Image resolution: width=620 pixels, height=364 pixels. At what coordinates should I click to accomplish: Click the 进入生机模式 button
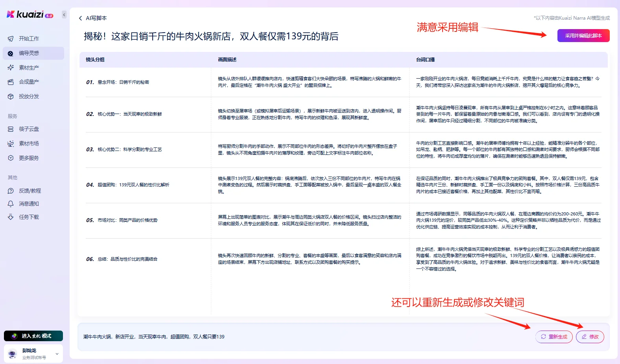[33, 336]
